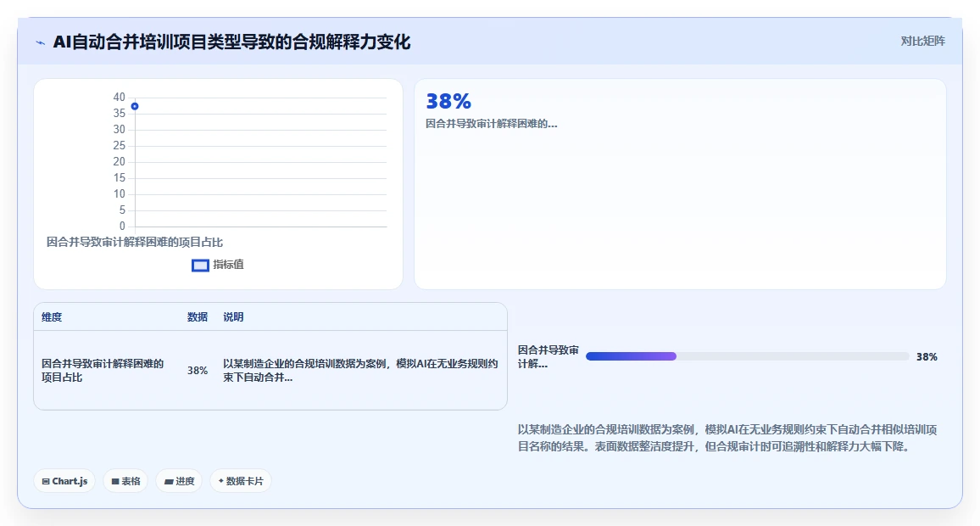Click the 因合并导致审计解... progress label
This screenshot has width=980, height=526.
pos(548,356)
